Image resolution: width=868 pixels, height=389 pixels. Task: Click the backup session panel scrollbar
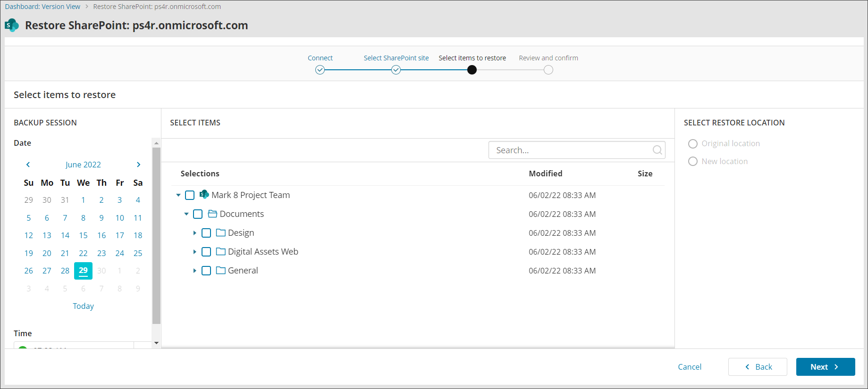click(156, 236)
